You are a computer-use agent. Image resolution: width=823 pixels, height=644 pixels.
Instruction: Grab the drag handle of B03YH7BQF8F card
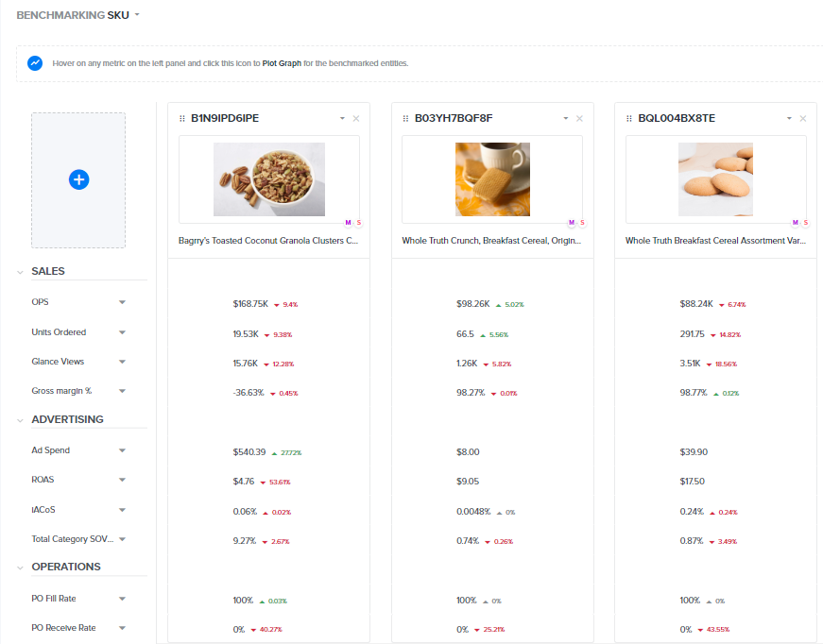click(405, 119)
